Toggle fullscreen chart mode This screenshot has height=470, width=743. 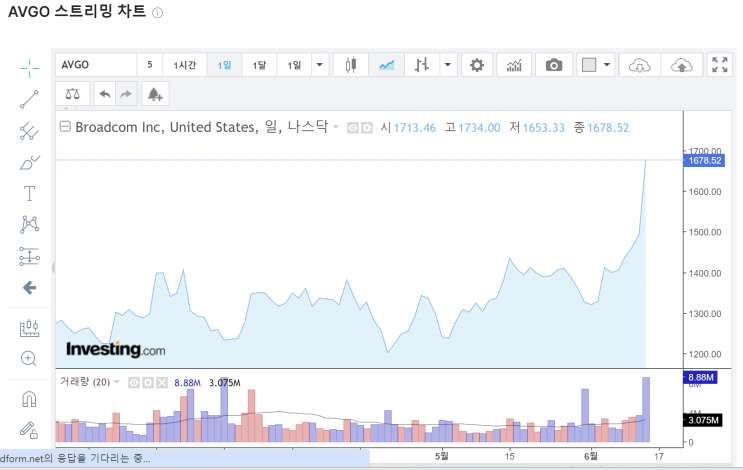point(719,65)
